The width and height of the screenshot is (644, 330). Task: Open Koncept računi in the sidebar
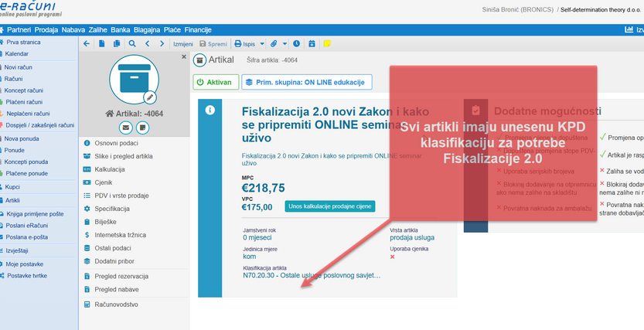(x=24, y=90)
